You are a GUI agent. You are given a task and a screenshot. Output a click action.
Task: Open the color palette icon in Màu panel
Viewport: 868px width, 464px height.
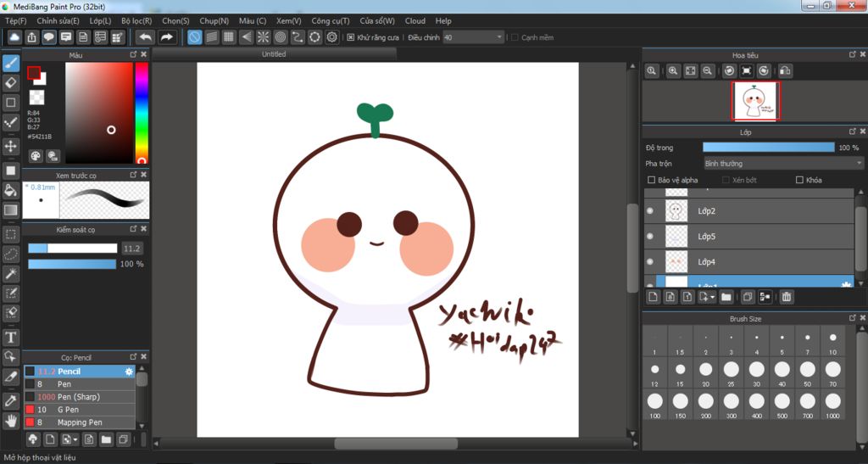(x=36, y=156)
